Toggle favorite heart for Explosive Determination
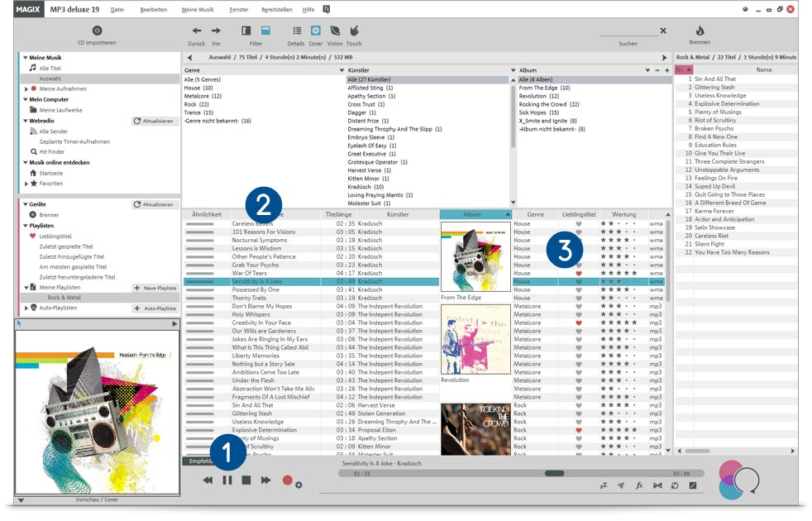812x521 pixels. tap(579, 430)
